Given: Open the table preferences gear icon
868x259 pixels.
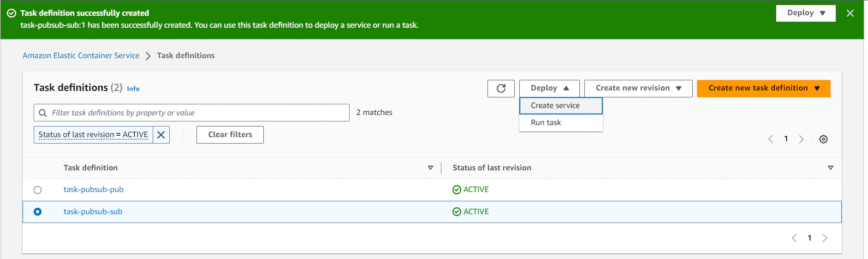Looking at the screenshot, I should (x=823, y=139).
